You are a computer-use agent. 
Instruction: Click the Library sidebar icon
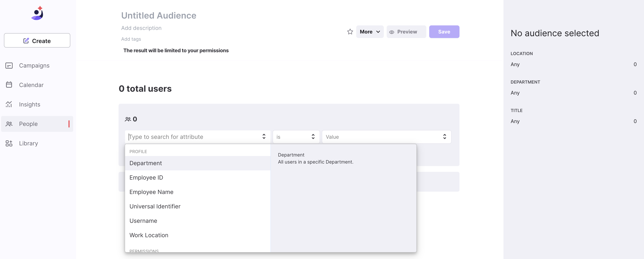[9, 143]
